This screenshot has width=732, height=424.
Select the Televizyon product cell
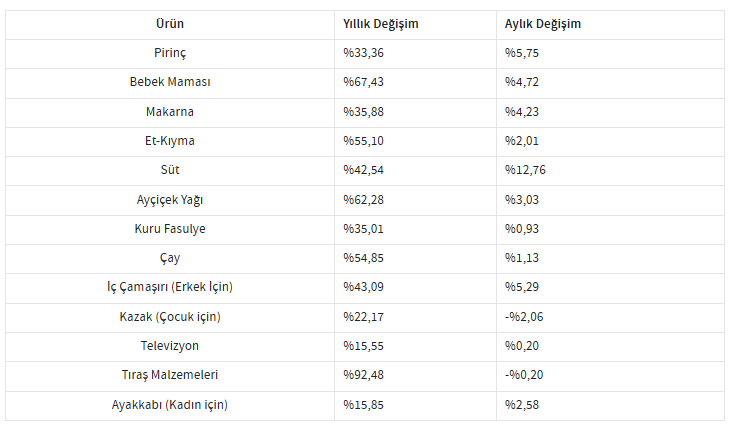[x=170, y=346]
